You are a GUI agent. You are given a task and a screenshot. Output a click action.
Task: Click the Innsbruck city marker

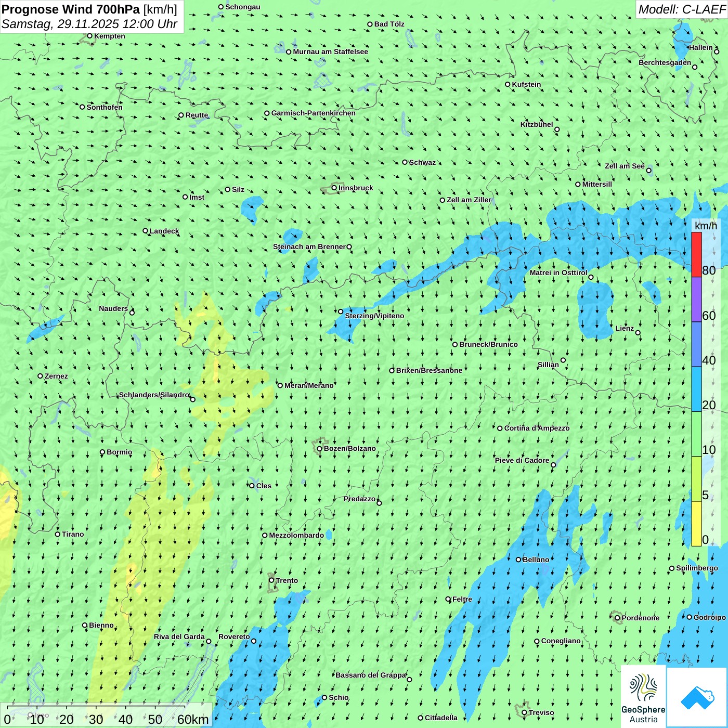(334, 188)
